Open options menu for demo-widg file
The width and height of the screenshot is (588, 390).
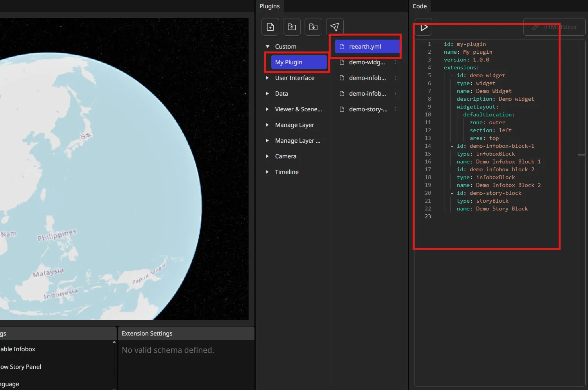pos(395,62)
